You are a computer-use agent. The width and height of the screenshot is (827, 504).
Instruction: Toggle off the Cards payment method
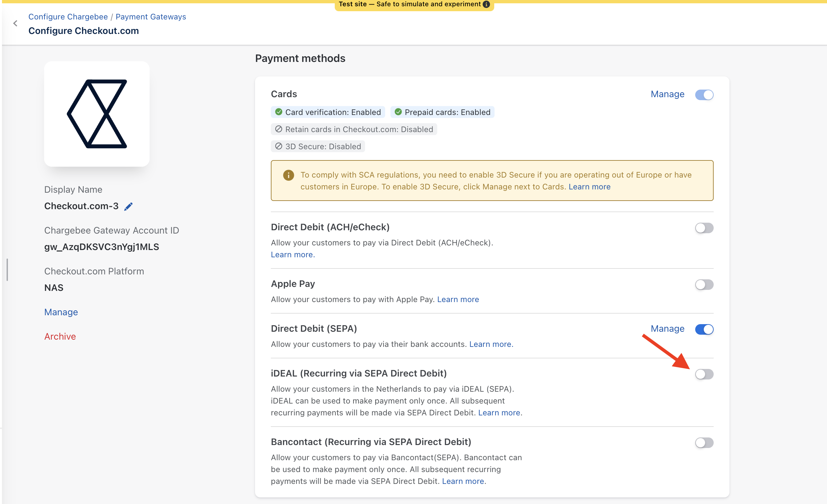pyautogui.click(x=704, y=95)
